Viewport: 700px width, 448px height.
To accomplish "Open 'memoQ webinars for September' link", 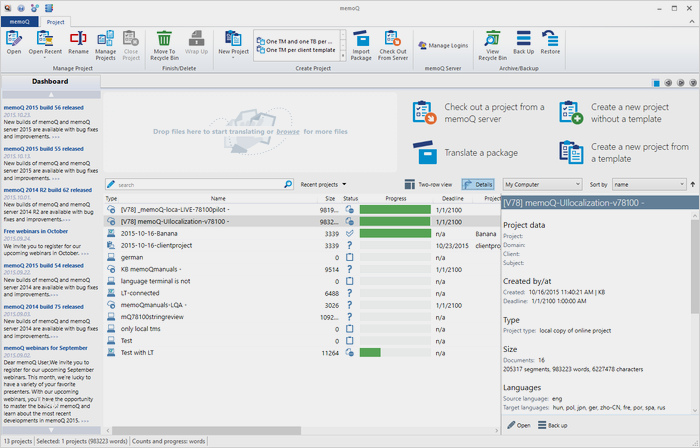I will coord(46,348).
